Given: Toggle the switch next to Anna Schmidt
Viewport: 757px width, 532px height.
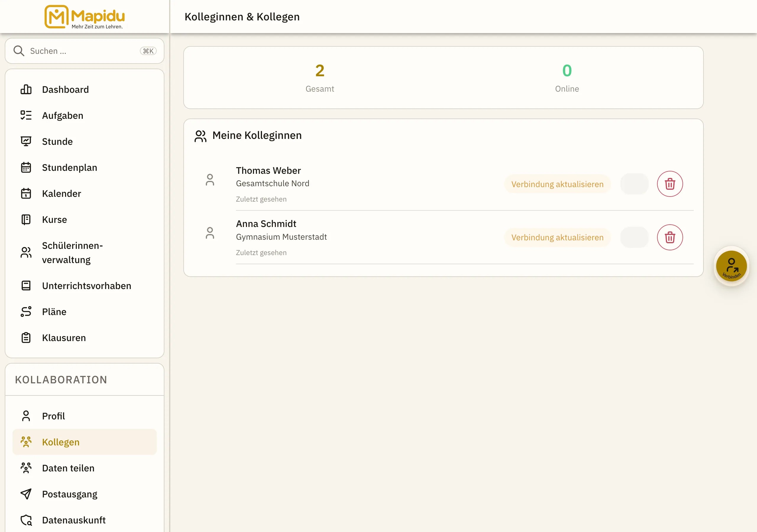Looking at the screenshot, I should (x=634, y=237).
